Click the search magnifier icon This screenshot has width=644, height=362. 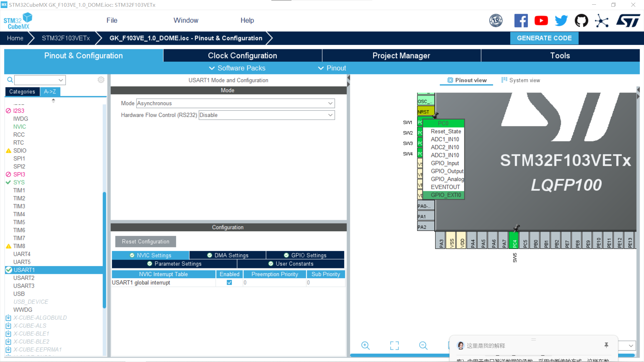point(10,80)
